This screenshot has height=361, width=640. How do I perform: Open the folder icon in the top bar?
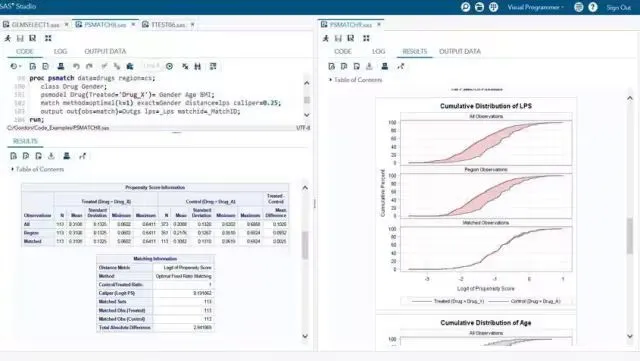click(x=480, y=7)
